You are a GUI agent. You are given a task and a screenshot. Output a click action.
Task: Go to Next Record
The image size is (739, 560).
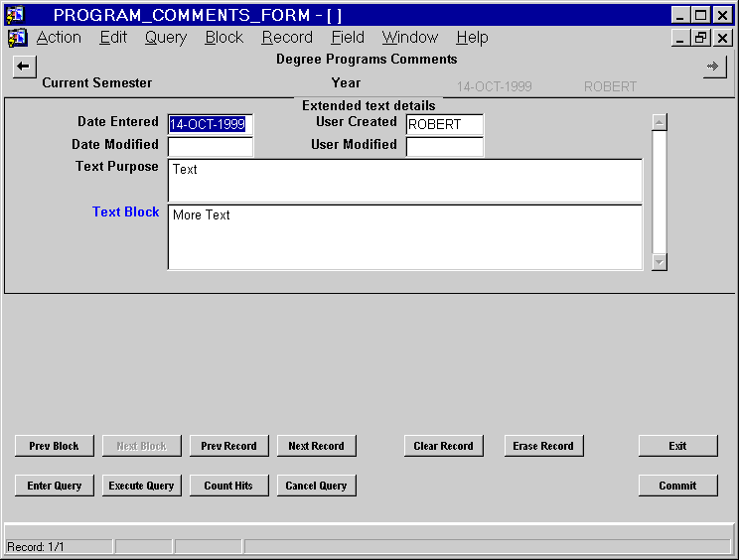pyautogui.click(x=316, y=446)
